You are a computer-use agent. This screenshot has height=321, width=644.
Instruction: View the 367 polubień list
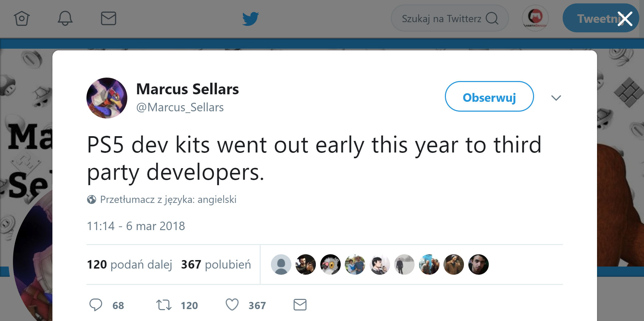(216, 264)
